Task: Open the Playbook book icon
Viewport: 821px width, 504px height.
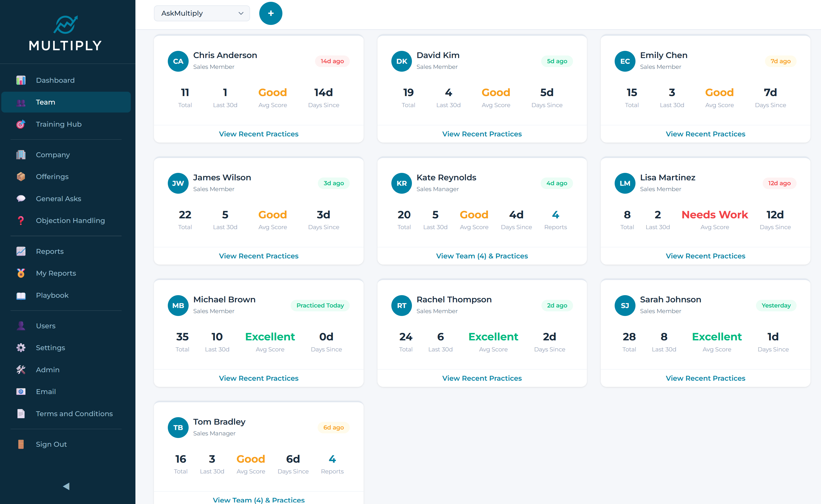Action: 21,295
